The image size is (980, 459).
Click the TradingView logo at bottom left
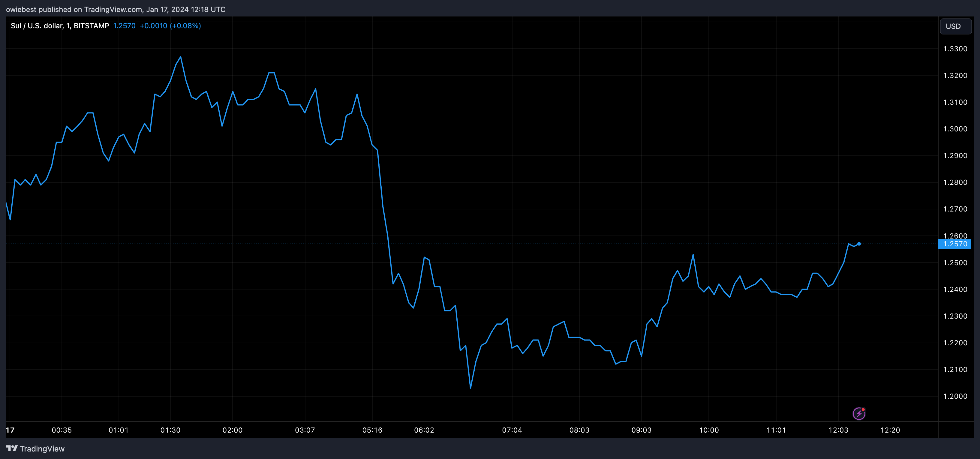(35, 449)
